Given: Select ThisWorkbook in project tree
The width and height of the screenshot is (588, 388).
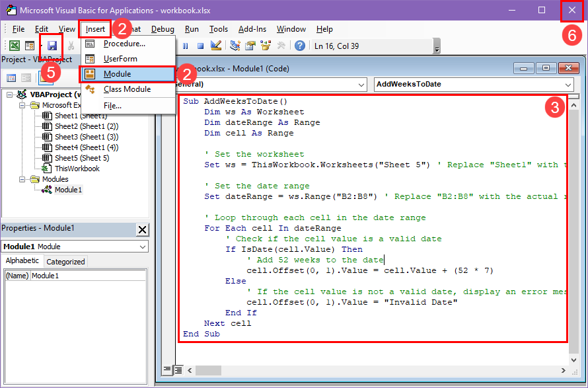Looking at the screenshot, I should click(77, 169).
